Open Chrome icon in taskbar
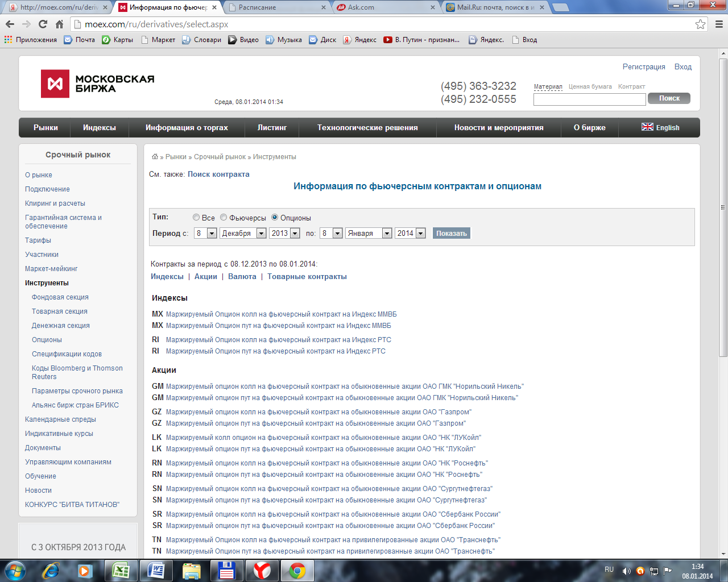The image size is (728, 582). coord(297,571)
